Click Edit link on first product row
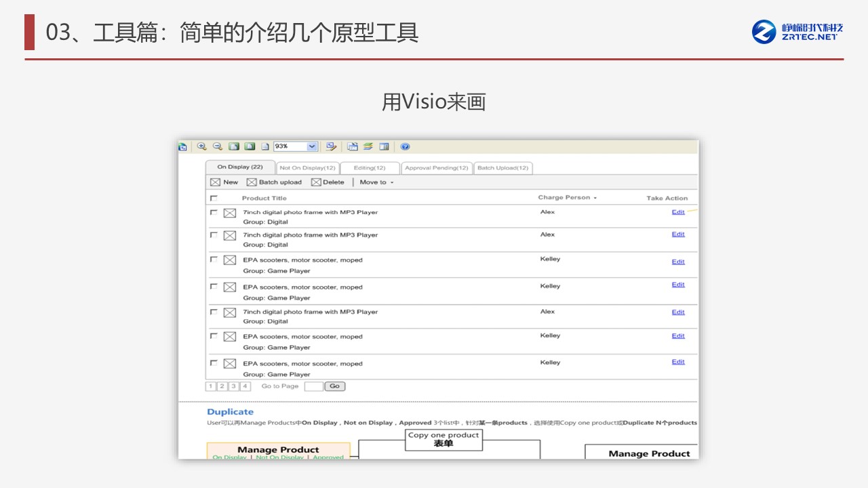This screenshot has width=868, height=488. [x=678, y=212]
